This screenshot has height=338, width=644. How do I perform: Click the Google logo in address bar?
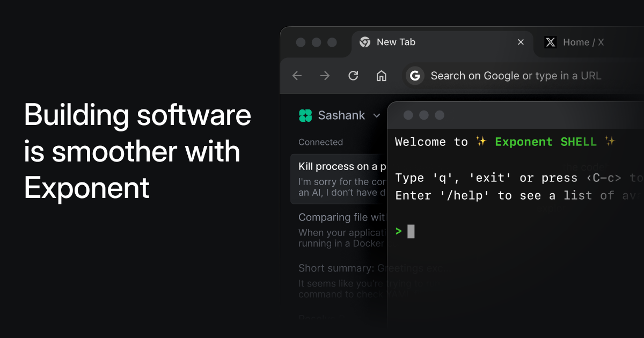[415, 76]
